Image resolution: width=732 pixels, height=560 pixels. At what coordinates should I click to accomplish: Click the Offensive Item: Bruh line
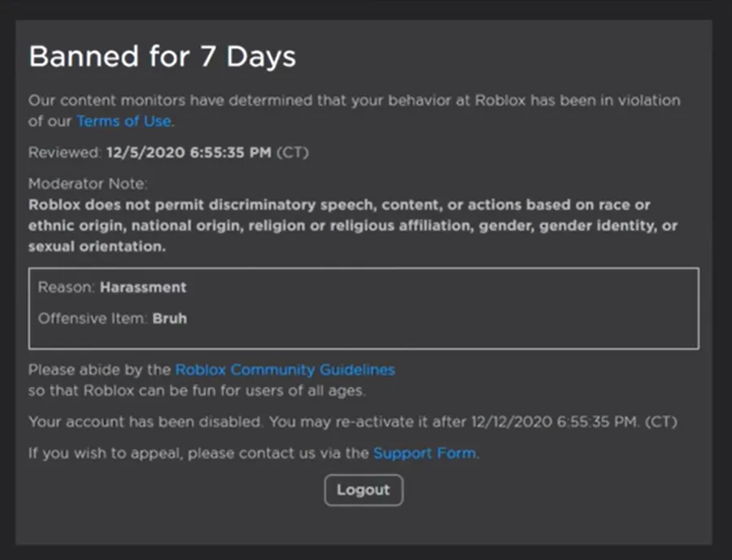tap(112, 319)
